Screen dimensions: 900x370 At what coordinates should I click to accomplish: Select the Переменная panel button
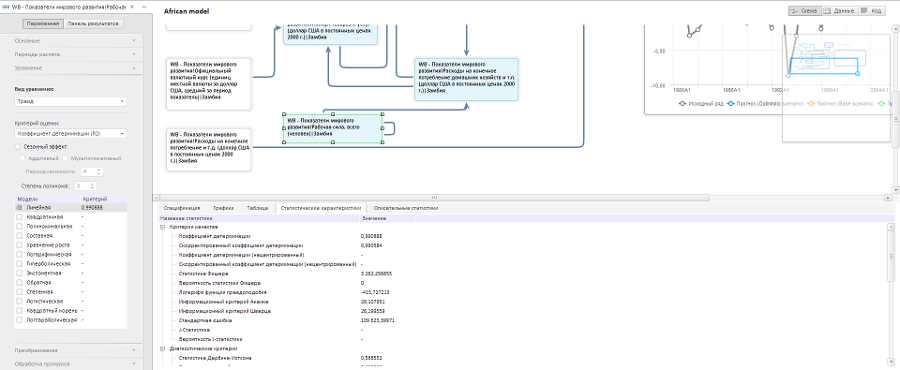coord(42,24)
